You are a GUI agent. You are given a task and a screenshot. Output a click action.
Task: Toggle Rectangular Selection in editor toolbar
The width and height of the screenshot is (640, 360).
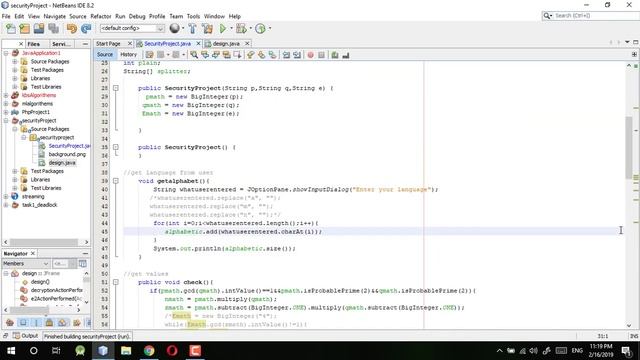pyautogui.click(x=237, y=55)
